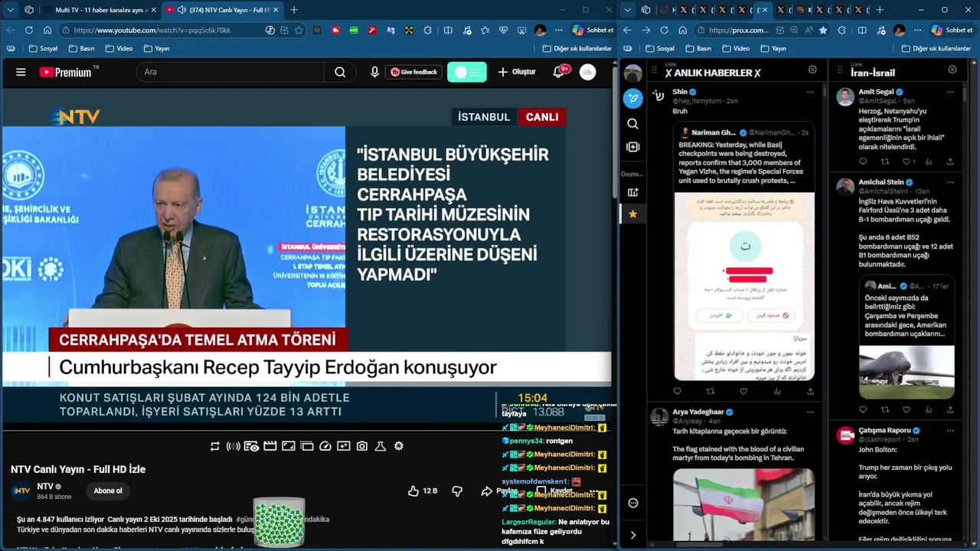Open settings gear of İran-İsrail column
The height and width of the screenshot is (551, 980).
(952, 70)
